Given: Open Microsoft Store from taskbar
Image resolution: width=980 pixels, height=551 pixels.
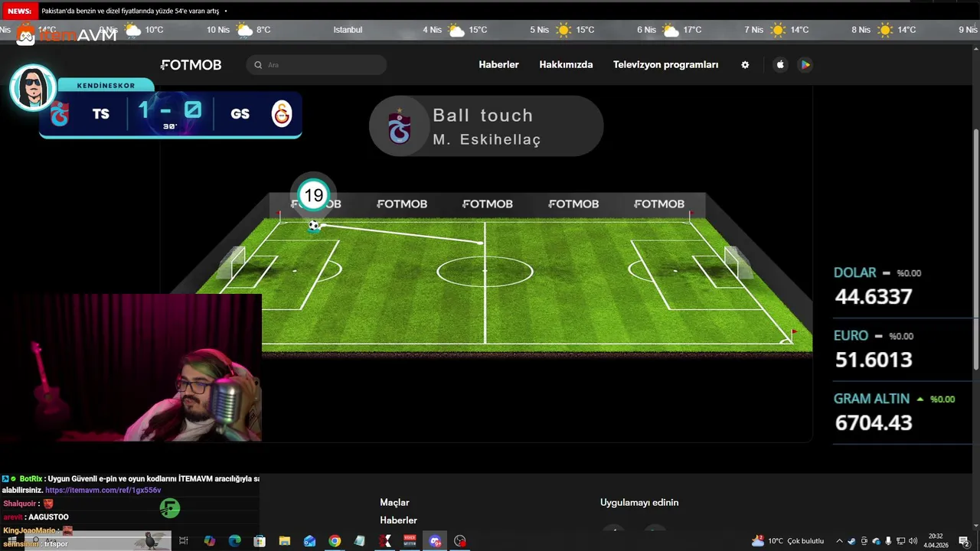Looking at the screenshot, I should click(260, 541).
